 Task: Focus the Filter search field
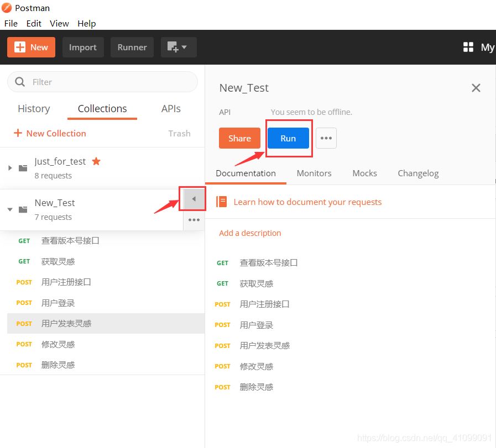click(102, 82)
